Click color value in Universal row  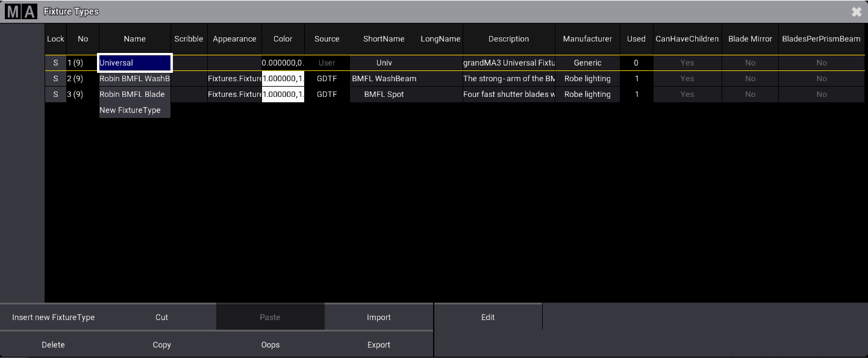[283, 63]
